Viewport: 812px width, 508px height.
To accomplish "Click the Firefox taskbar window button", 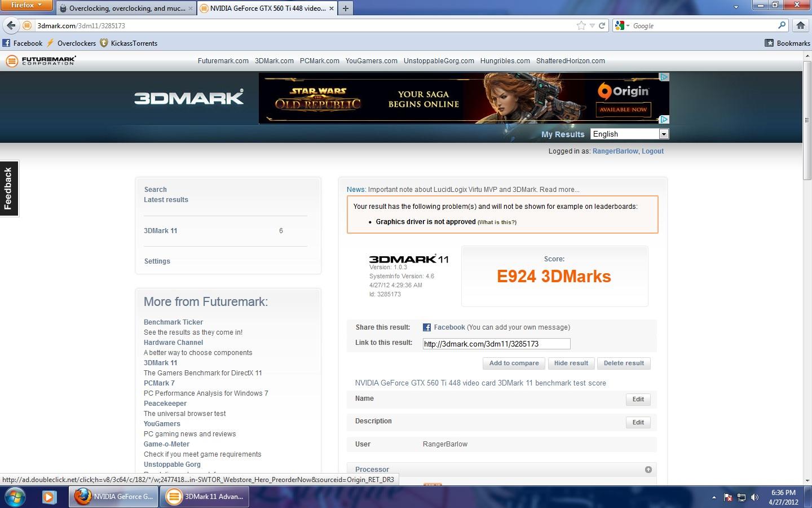I will 114,497.
